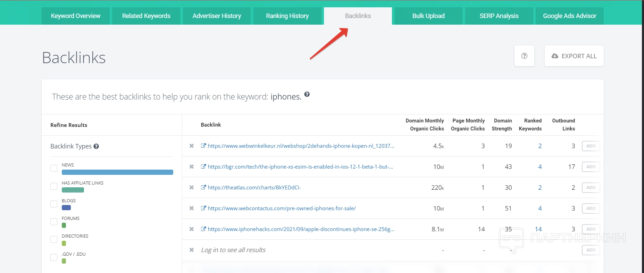Click the EXPORT ALL button

coord(574,56)
